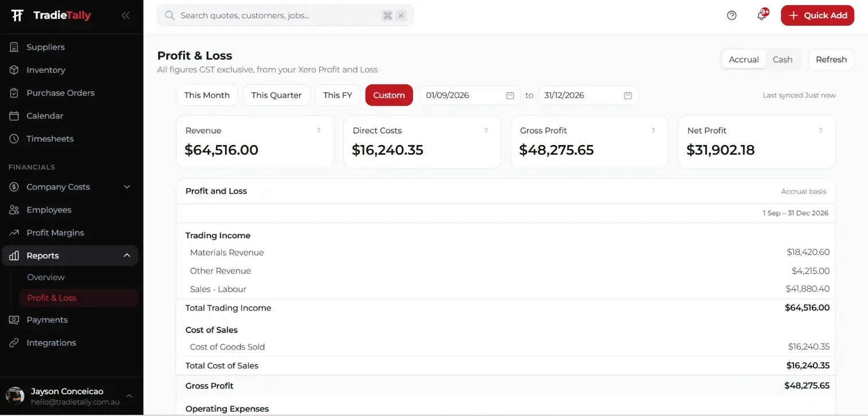Switch report basis to Accrual

tap(744, 60)
